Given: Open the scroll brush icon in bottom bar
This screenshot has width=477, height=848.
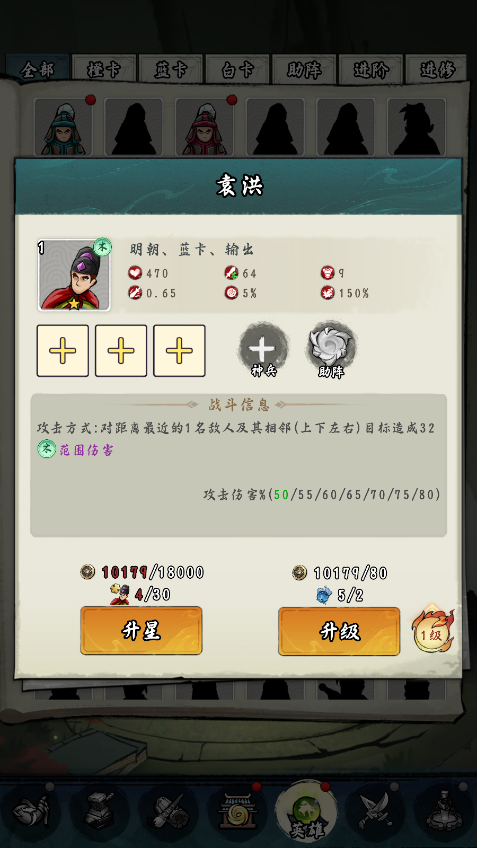Looking at the screenshot, I should [169, 811].
